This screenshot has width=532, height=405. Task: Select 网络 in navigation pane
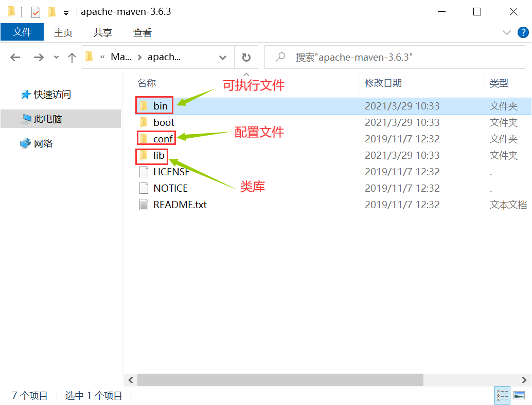[43, 143]
